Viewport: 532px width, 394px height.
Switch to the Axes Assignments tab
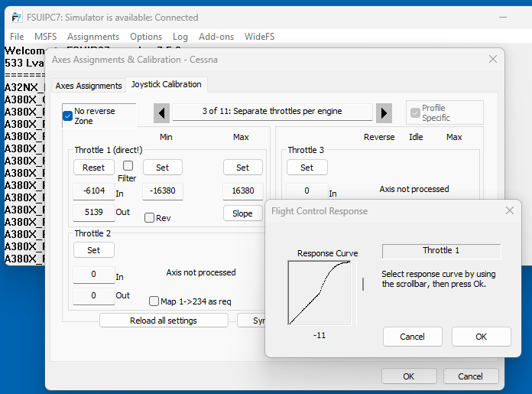tap(89, 86)
